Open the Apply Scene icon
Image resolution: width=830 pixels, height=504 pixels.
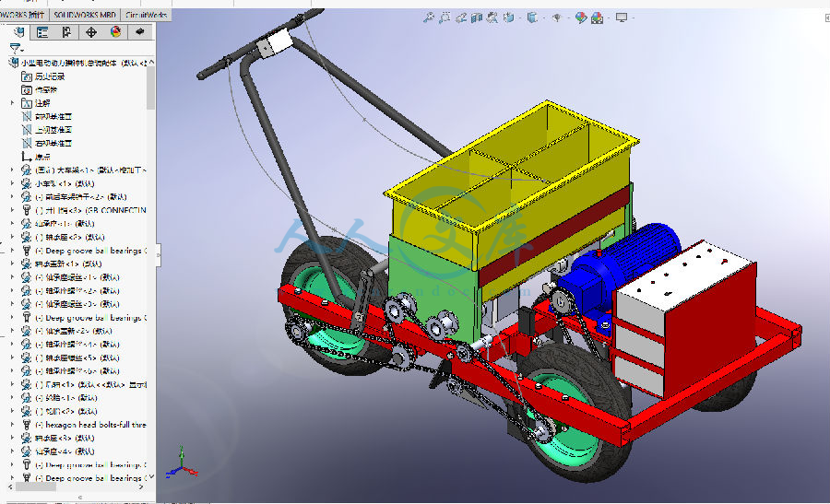[597, 18]
